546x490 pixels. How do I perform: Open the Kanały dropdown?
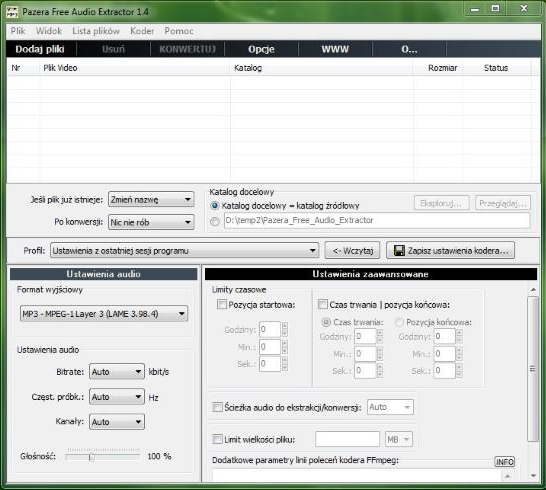click(117, 422)
